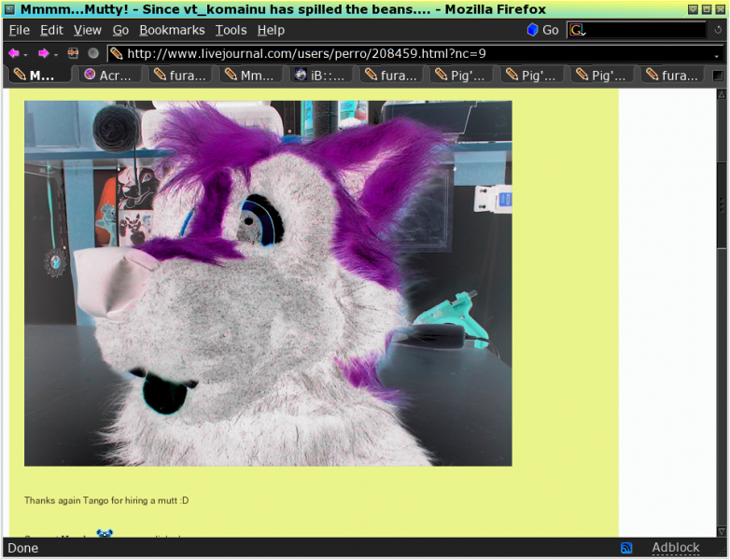730x560 pixels.
Task: Click the small icon at the tab bar's right end
Action: click(718, 75)
